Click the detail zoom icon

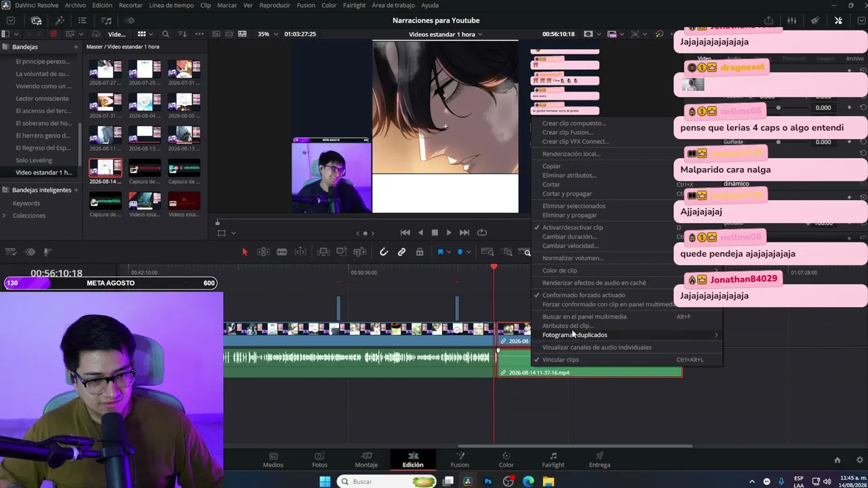pyautogui.click(x=507, y=252)
